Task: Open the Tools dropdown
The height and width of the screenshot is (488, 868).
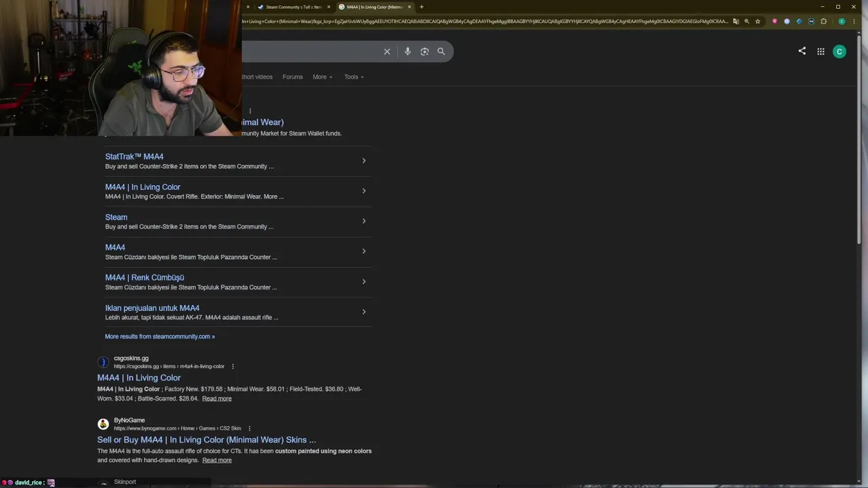Action: [x=354, y=77]
